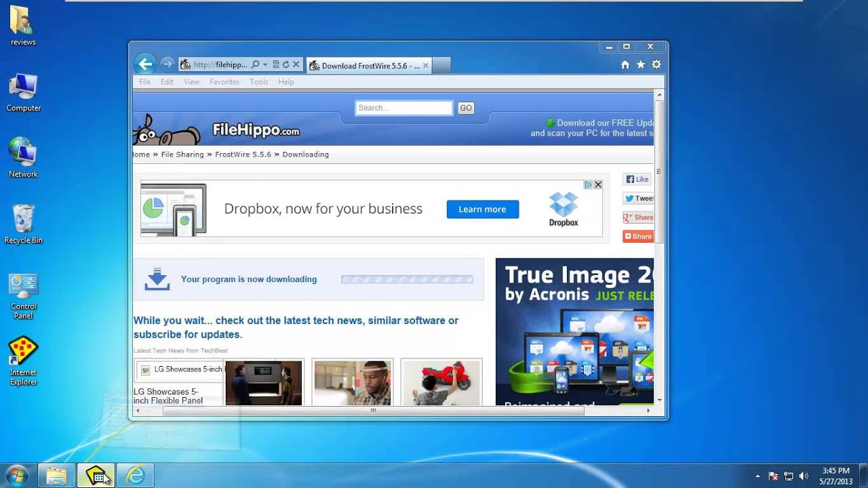Open a new blank tab
Image resolution: width=868 pixels, height=488 pixels.
(441, 66)
